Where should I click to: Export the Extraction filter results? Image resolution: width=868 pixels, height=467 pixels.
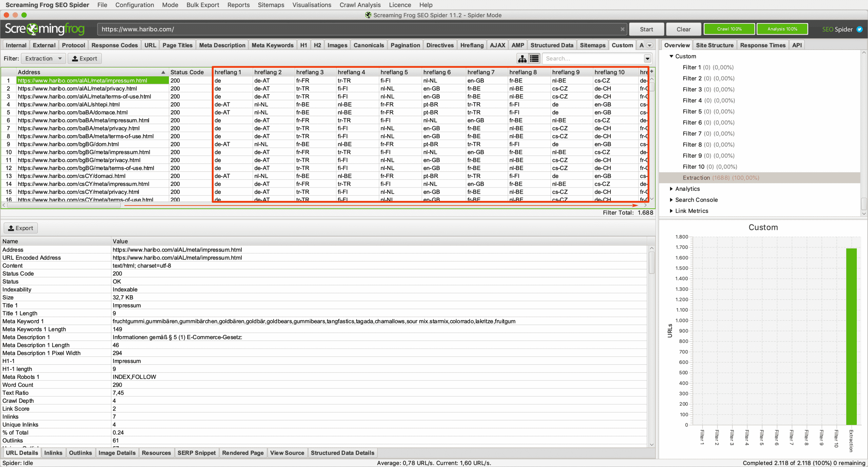(x=85, y=58)
